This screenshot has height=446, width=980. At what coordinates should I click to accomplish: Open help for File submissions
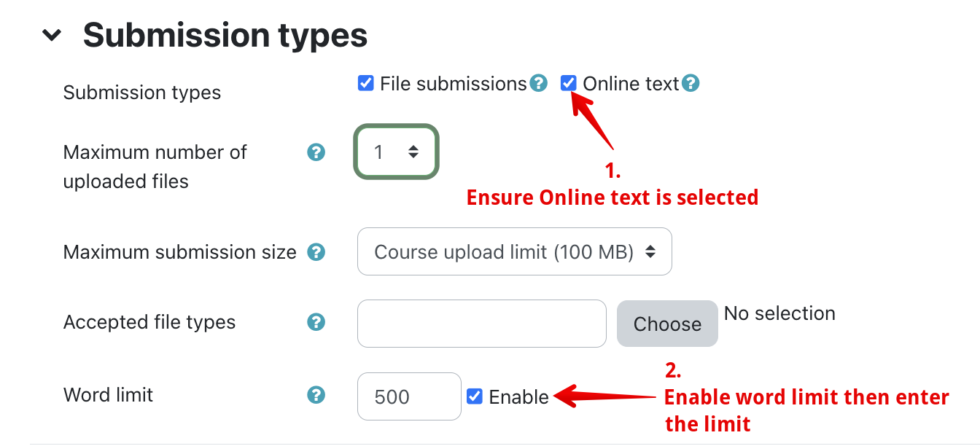point(538,84)
